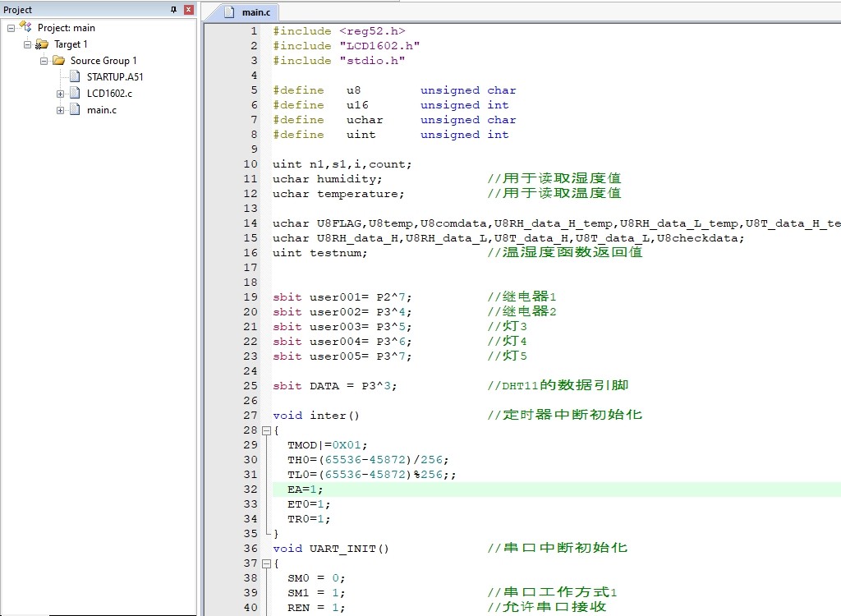Select LCD1602.c in the project tree
Image resolution: width=841 pixels, height=616 pixels.
[x=109, y=94]
